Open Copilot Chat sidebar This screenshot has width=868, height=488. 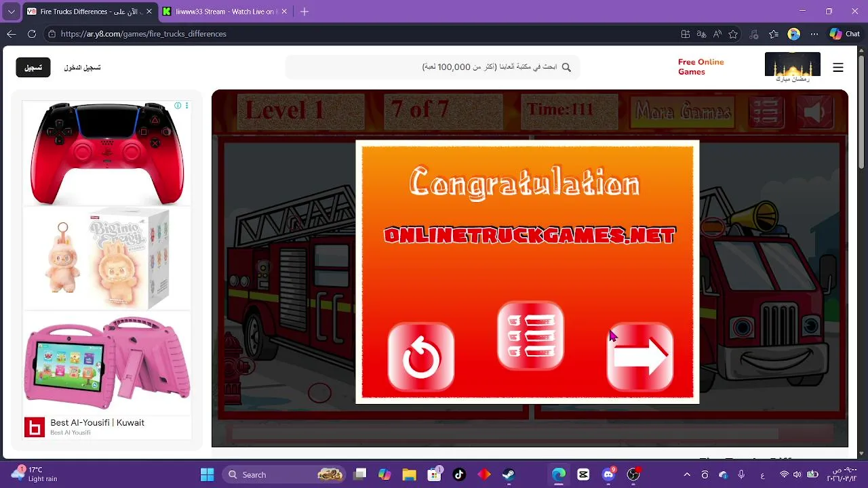845,34
